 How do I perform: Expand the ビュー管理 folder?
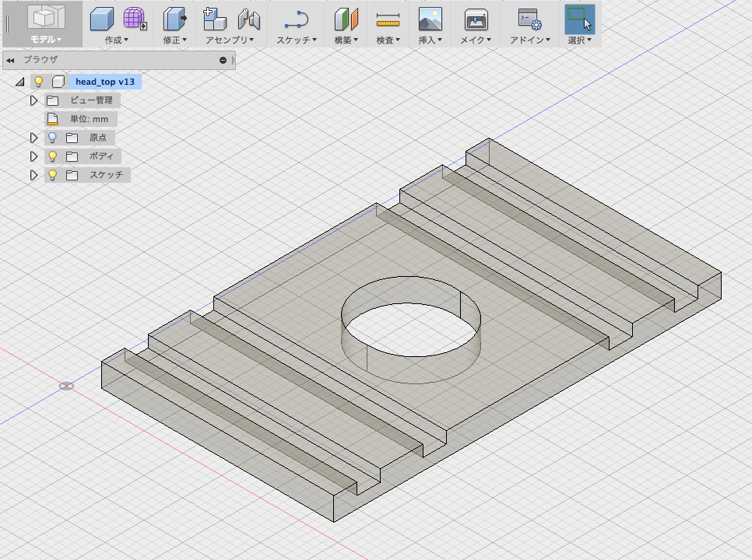33,100
